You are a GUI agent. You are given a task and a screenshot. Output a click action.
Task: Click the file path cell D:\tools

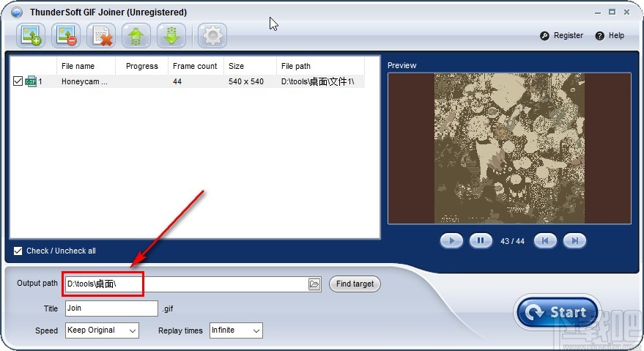tap(317, 81)
